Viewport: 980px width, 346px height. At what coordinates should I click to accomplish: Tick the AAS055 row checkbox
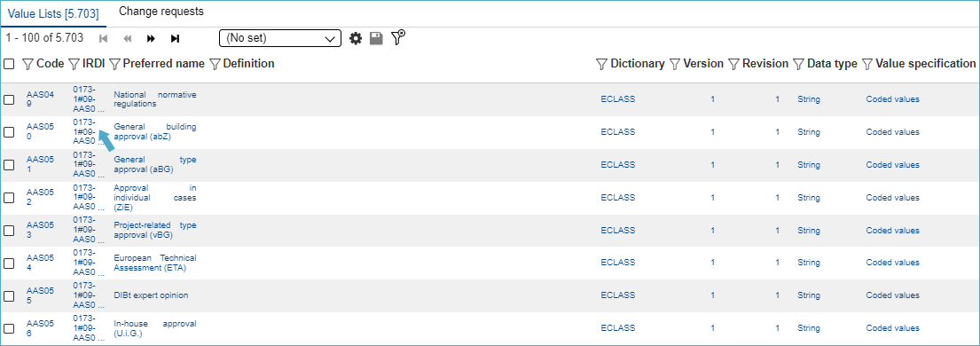click(10, 295)
